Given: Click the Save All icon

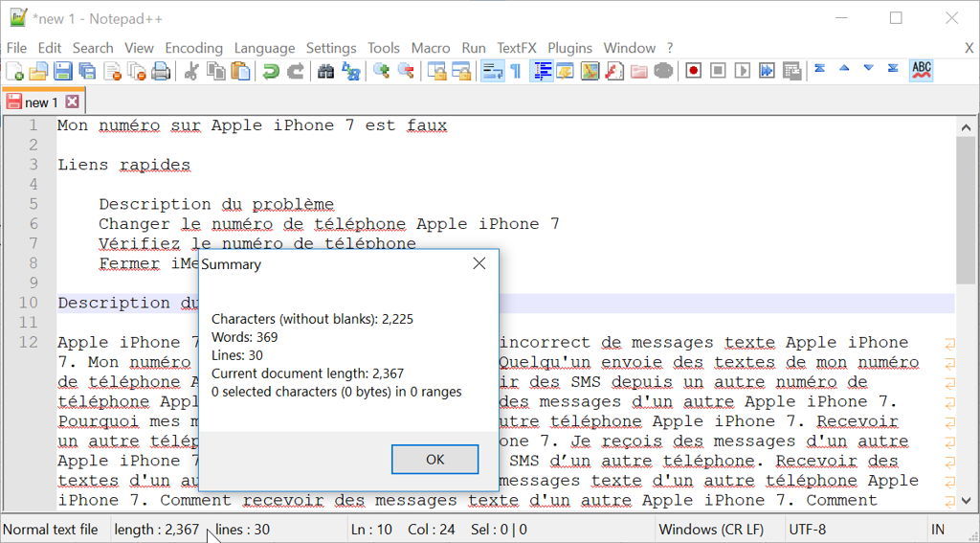Looking at the screenshot, I should (x=87, y=71).
